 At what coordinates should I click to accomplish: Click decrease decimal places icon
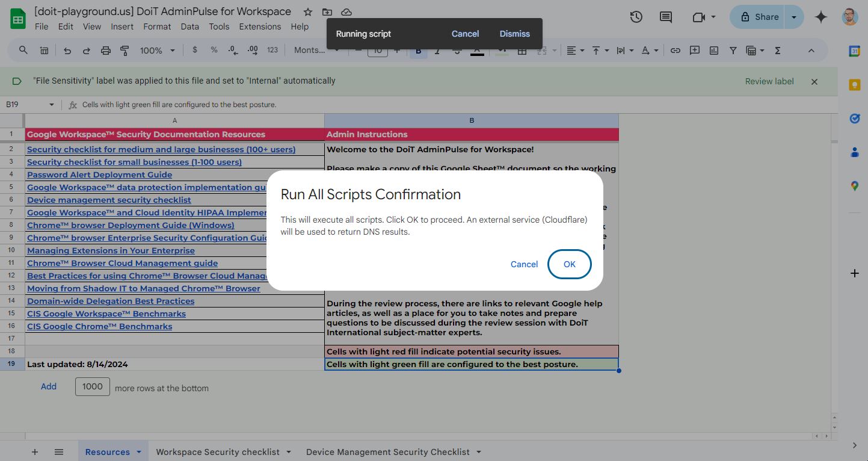click(233, 50)
